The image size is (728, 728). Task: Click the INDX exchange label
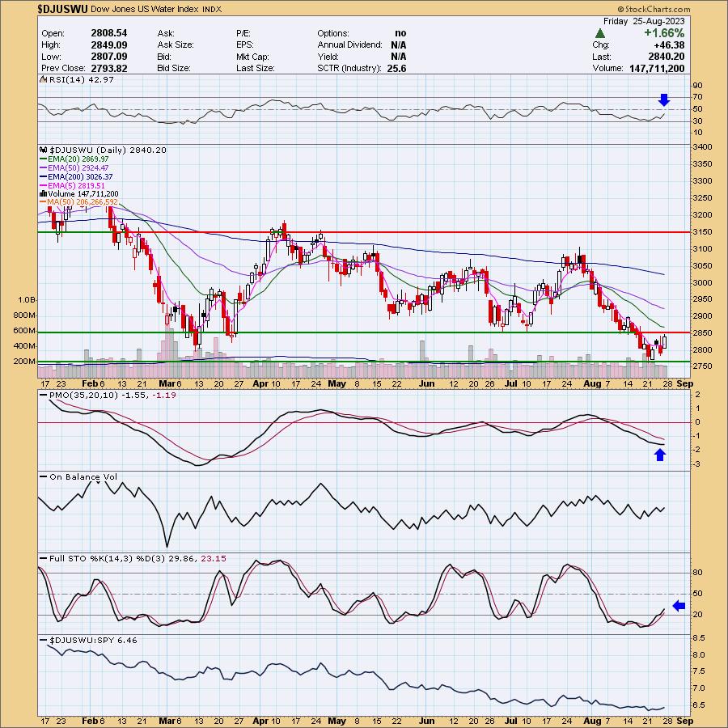click(x=212, y=9)
